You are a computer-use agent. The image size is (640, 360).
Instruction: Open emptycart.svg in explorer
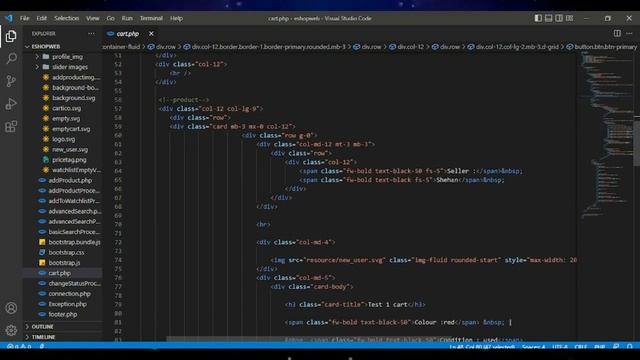66,129
